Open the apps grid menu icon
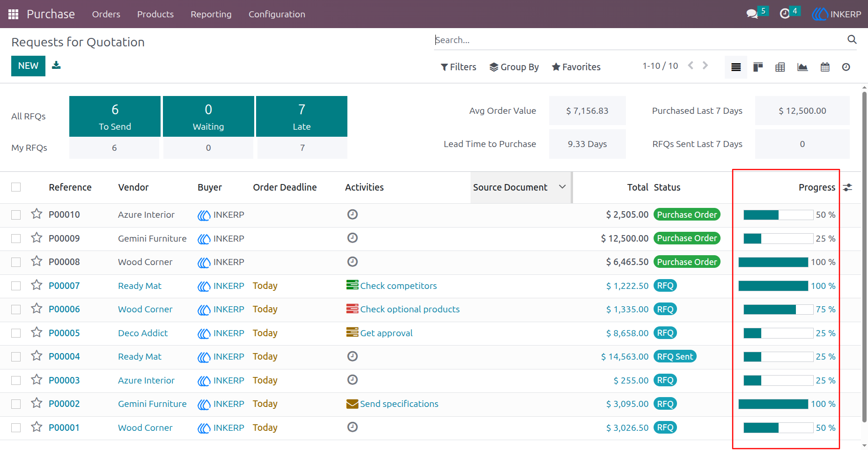Viewport: 868px width, 450px height. click(13, 14)
